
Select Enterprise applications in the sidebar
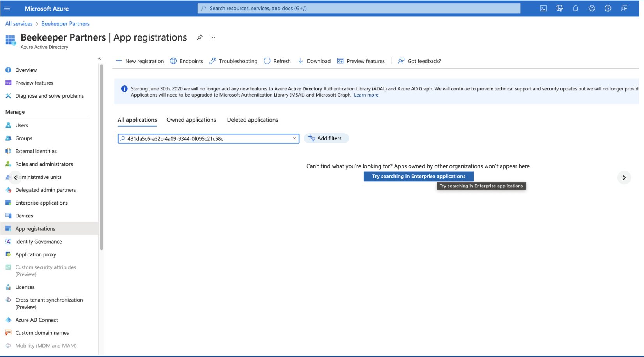tap(41, 203)
